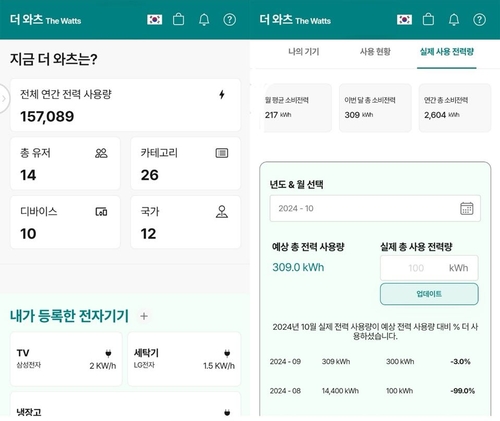This screenshot has width=500, height=421.
Task: Switch to the 나의 기기 tab
Action: [304, 52]
